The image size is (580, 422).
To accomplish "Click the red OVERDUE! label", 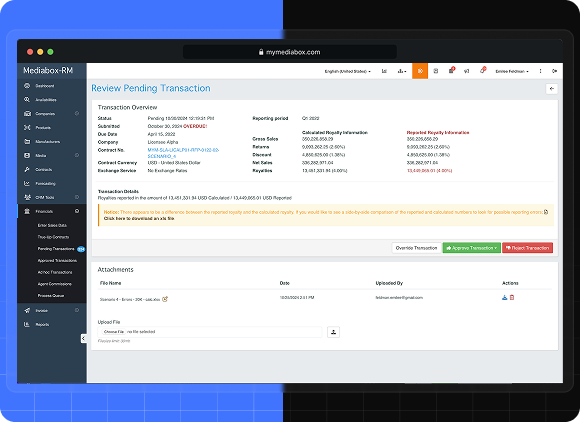I will click(195, 126).
